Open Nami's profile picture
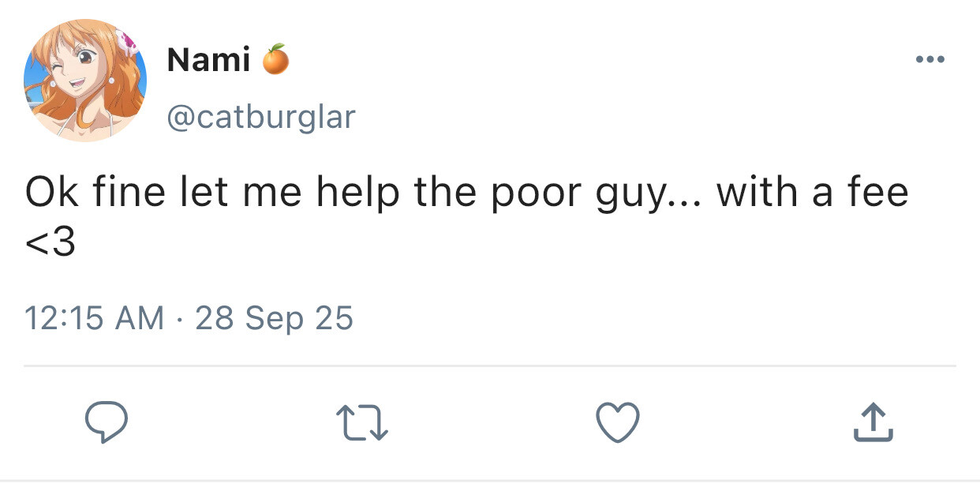980x495 pixels. point(85,81)
